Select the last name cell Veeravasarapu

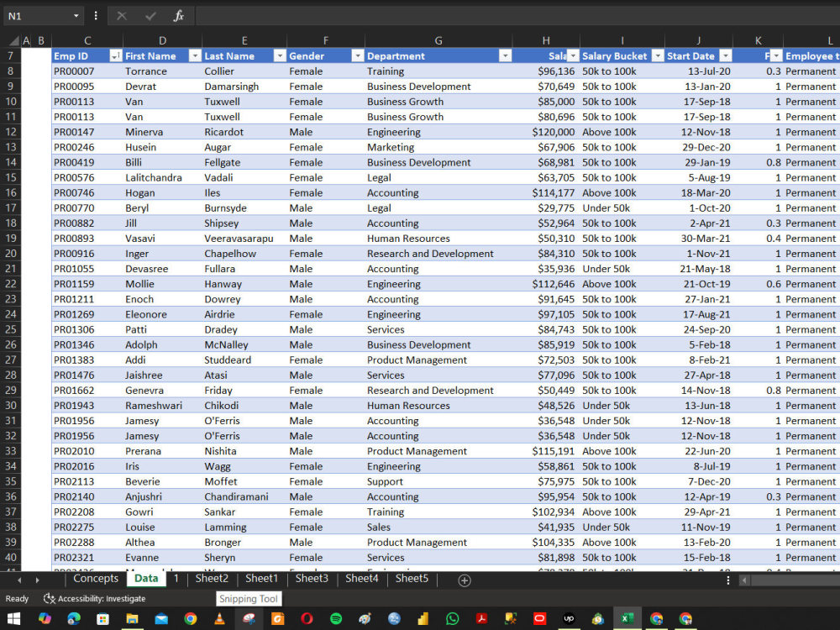(x=244, y=239)
